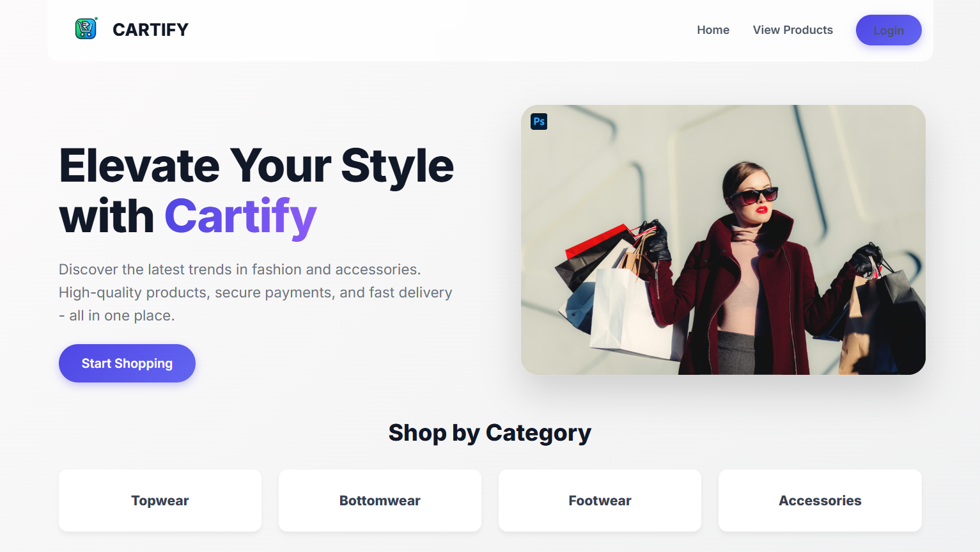Click the CARTIFY brand name text
The height and width of the screenshot is (552, 980).
pyautogui.click(x=150, y=29)
